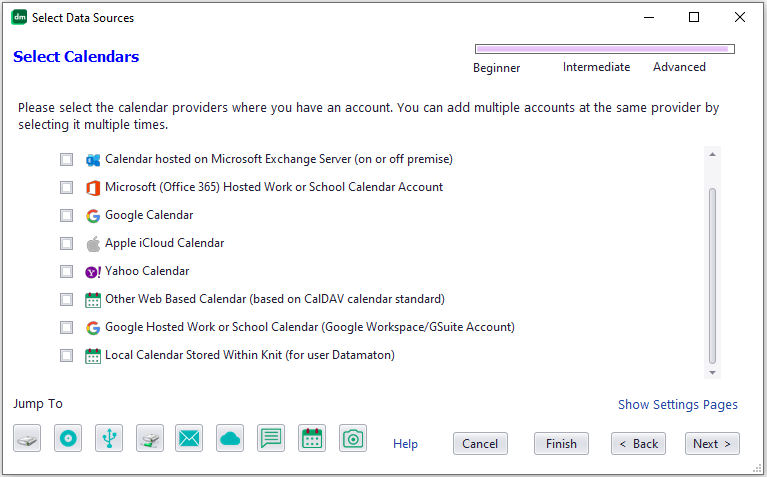Screen dimensions: 767x477
Task: Select the Yahoo Calendar checkbox
Action: [67, 272]
